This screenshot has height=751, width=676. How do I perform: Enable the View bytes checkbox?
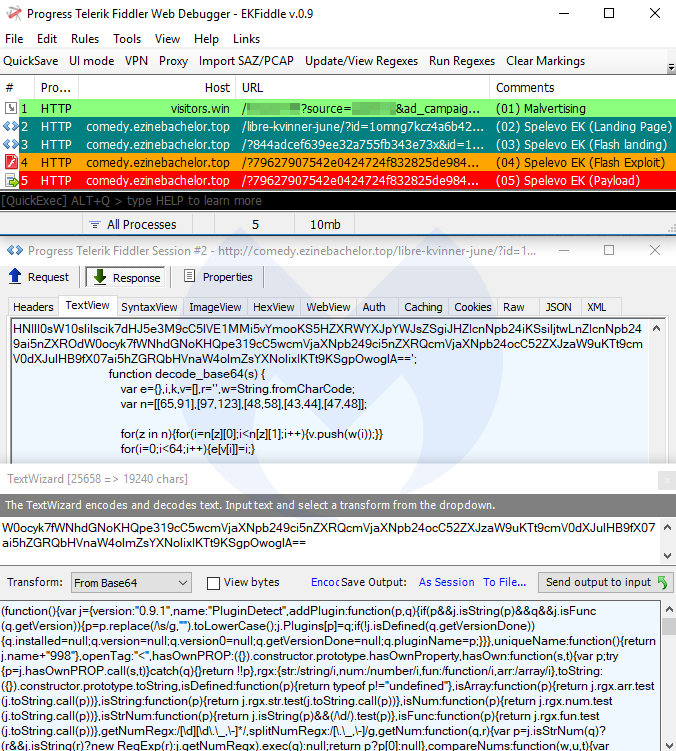click(x=214, y=583)
